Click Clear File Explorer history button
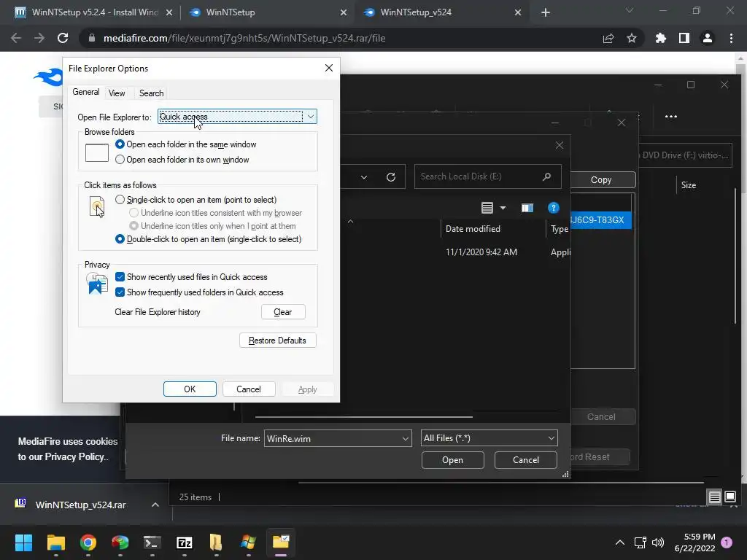Image resolution: width=747 pixels, height=560 pixels. (283, 312)
